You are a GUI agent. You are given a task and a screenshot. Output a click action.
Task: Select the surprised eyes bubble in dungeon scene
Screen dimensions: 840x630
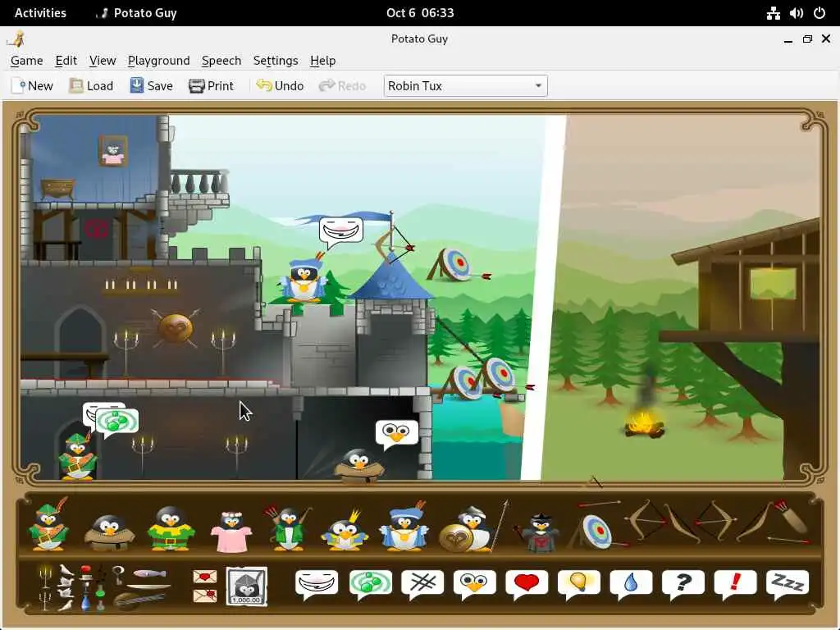click(397, 435)
